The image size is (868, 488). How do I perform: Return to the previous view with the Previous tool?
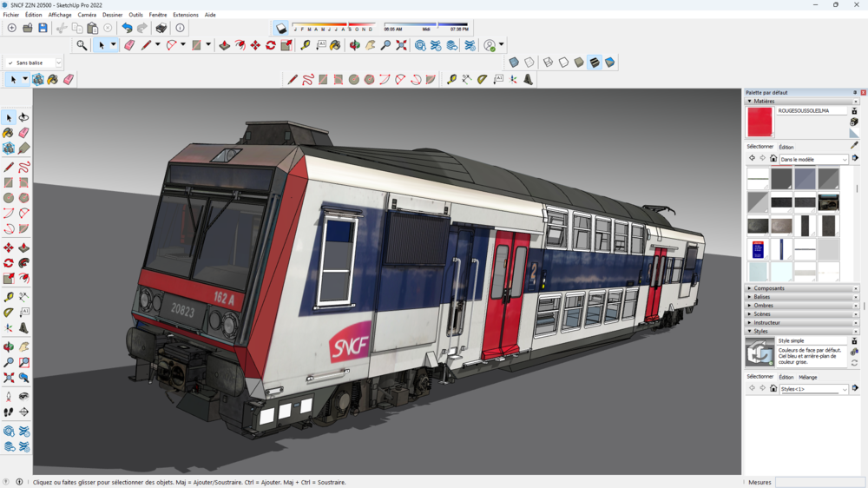click(23, 378)
